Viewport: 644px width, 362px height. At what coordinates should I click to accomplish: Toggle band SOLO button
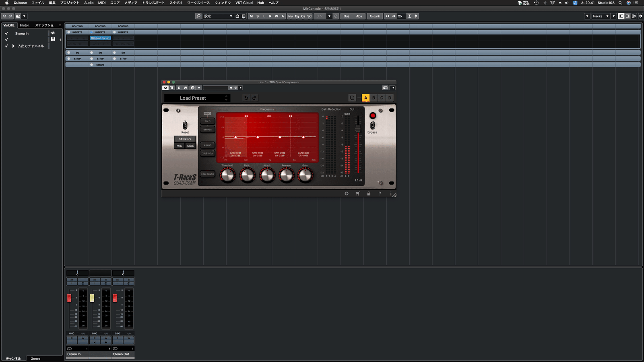(x=208, y=121)
